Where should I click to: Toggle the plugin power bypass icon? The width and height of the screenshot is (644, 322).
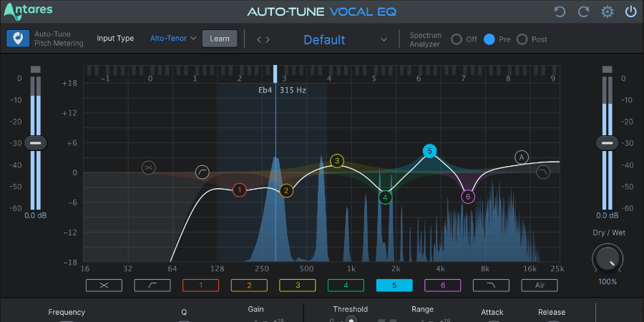[631, 11]
